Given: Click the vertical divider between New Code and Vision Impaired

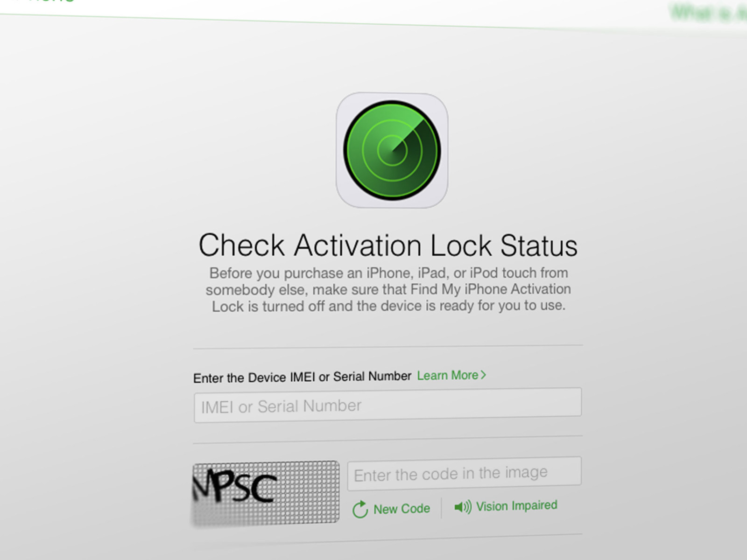Looking at the screenshot, I should tap(442, 508).
